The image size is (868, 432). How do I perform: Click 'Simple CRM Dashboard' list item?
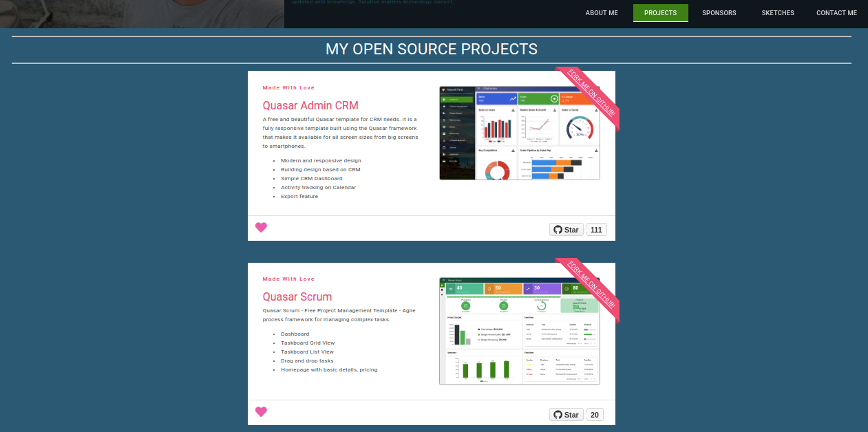(x=311, y=178)
